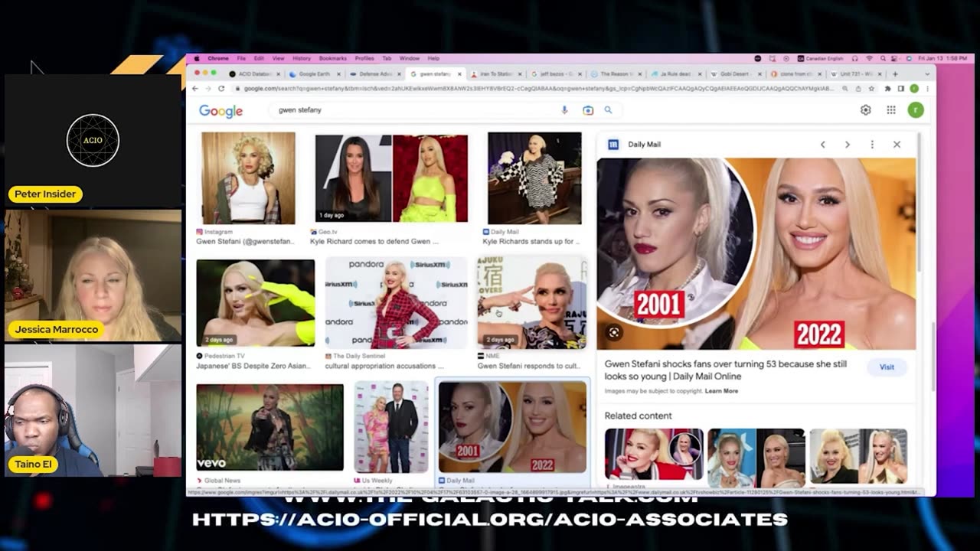Viewport: 980px width, 551px height.
Task: Open the Google apps grid
Action: point(891,110)
